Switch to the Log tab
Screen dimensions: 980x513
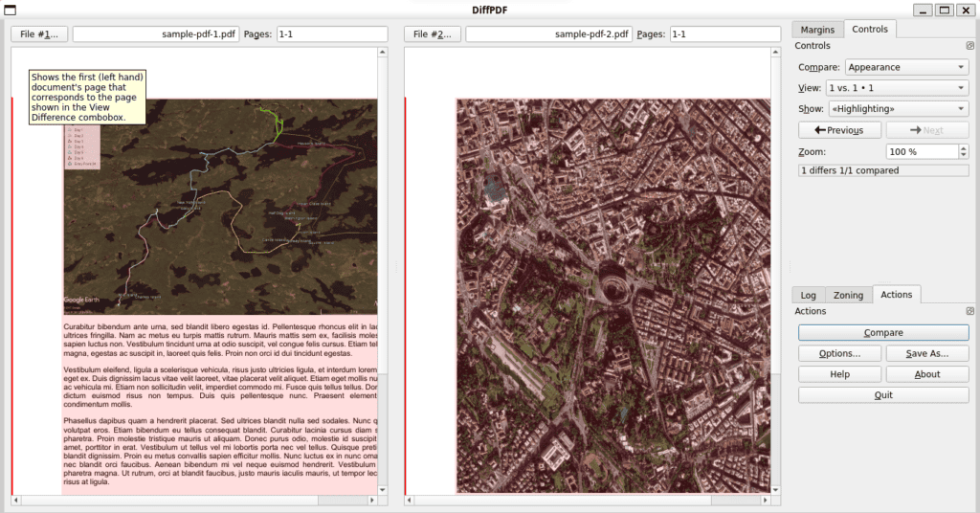coord(808,295)
